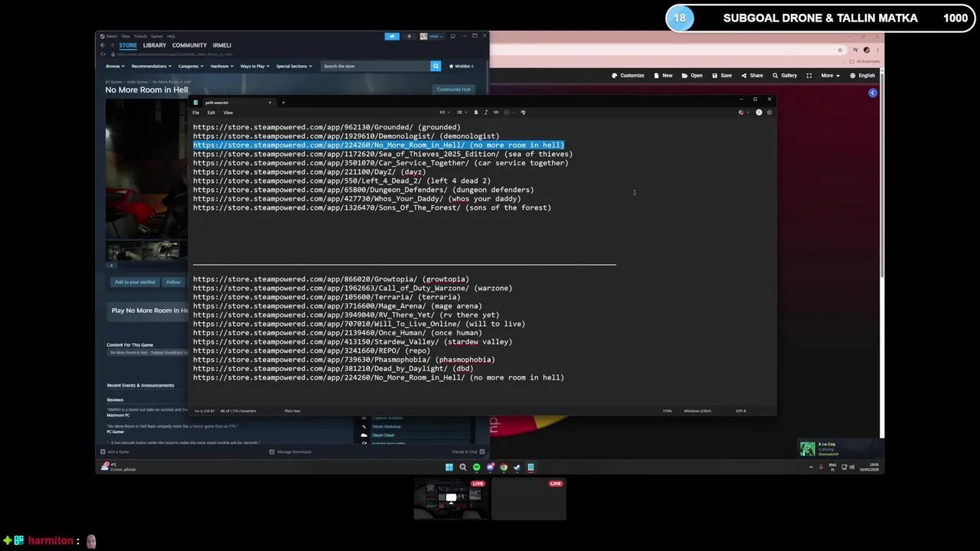
Task: Open Windows taskbar search
Action: click(x=462, y=467)
